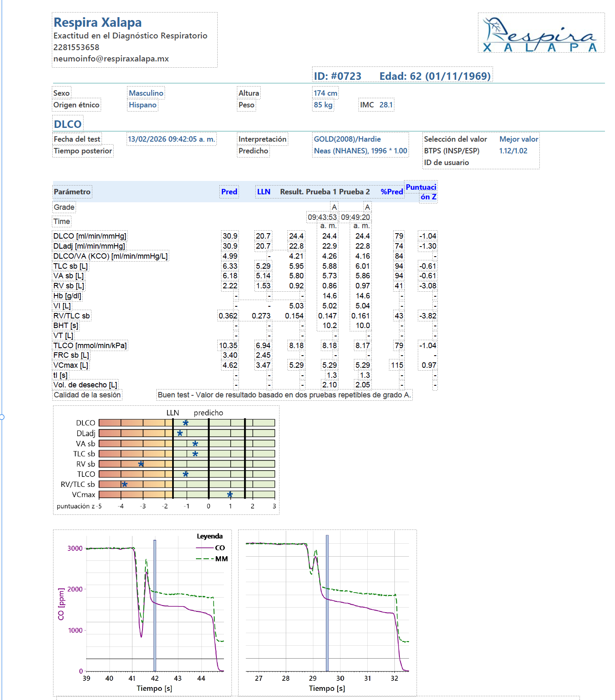This screenshot has height=700, width=615.
Task: Click the "FRC sb [L]" parameter label
Action: pyautogui.click(x=71, y=355)
